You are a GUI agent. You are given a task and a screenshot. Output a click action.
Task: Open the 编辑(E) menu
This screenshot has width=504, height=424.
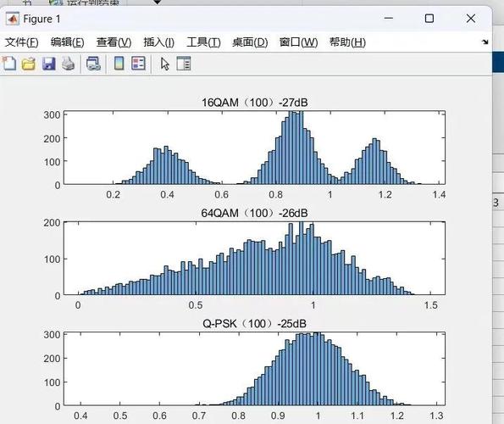(67, 42)
